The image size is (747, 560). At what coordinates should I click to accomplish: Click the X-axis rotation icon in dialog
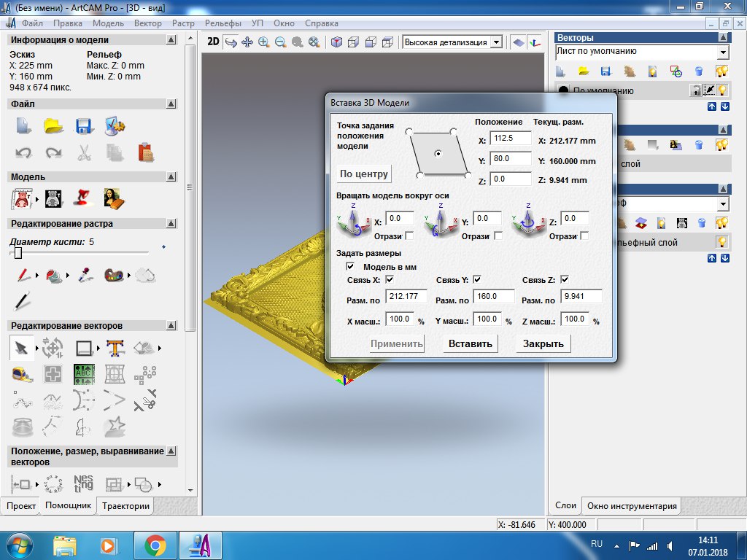(353, 221)
